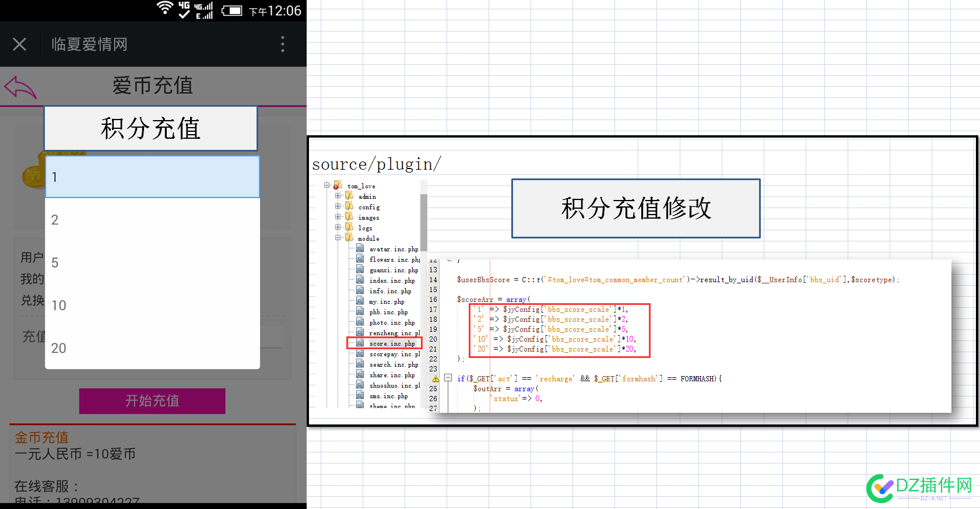
Task: Expand the logs folder node
Action: click(338, 227)
